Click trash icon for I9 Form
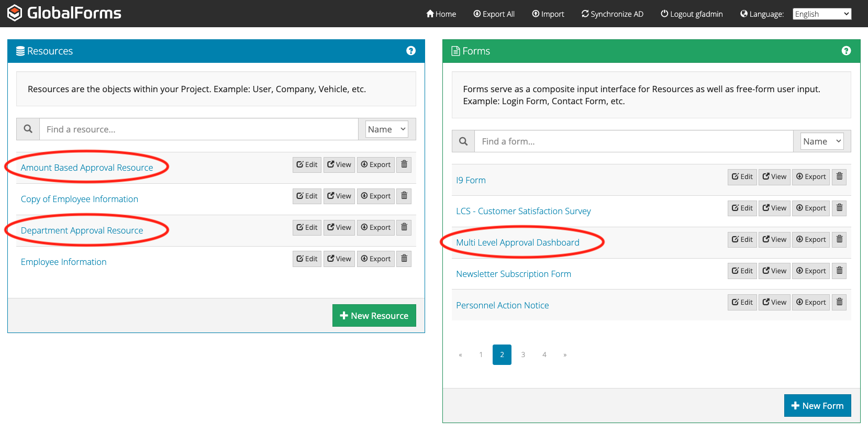The width and height of the screenshot is (868, 433). pyautogui.click(x=839, y=177)
